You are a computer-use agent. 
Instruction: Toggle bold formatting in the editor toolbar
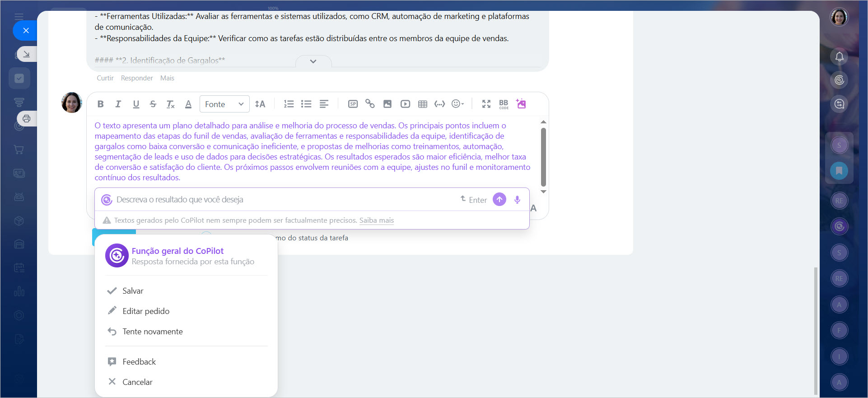[101, 104]
